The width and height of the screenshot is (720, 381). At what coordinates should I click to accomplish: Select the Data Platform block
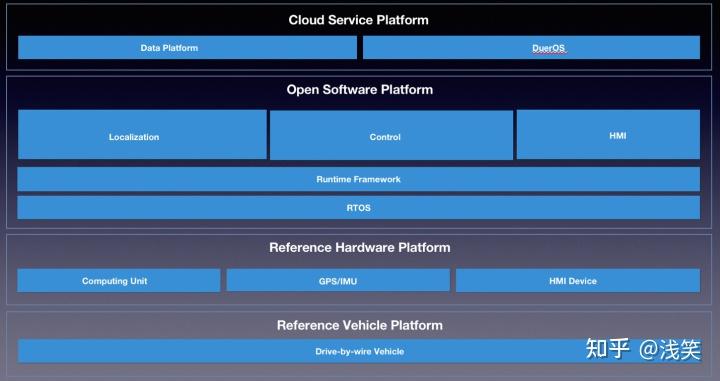[x=187, y=48]
